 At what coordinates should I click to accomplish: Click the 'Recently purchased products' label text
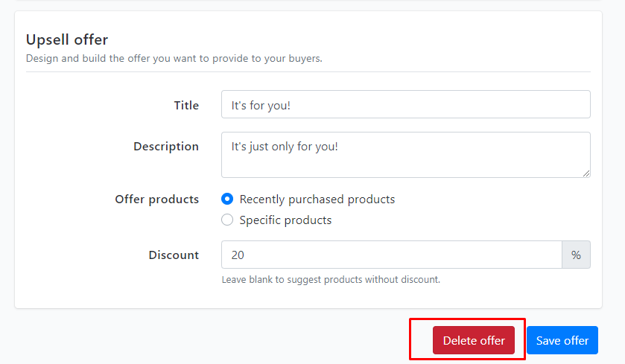tap(317, 199)
